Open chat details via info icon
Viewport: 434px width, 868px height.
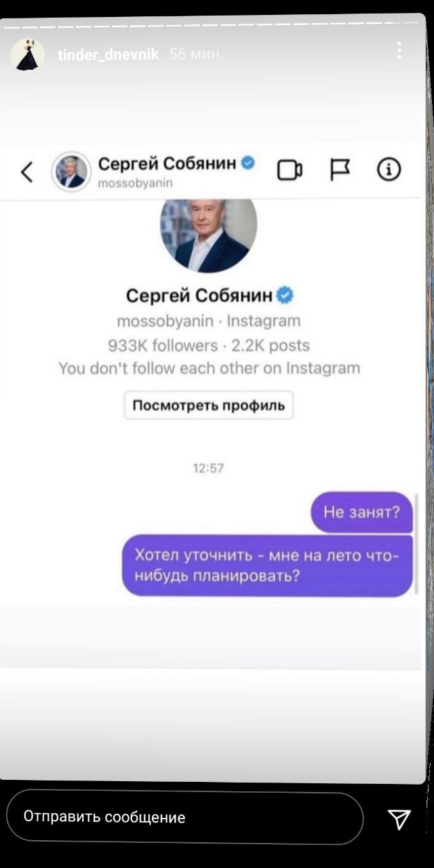[389, 170]
